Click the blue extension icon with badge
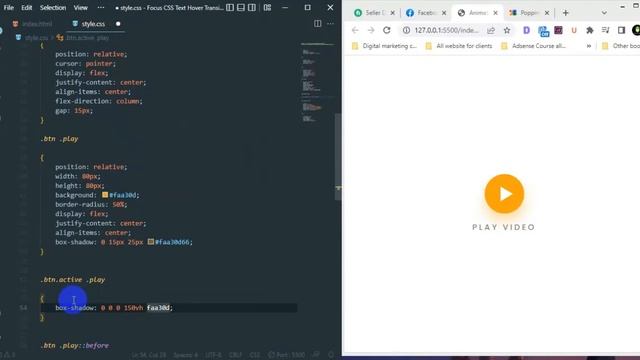The width and height of the screenshot is (640, 360). pyautogui.click(x=543, y=31)
